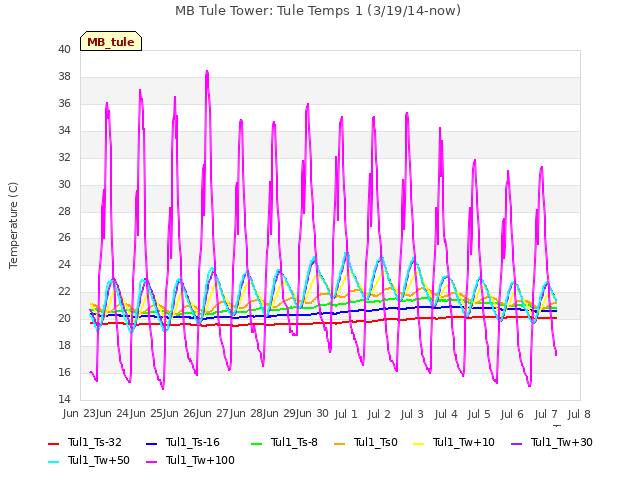Select the Tul1_Ts-16 legend label
Viewport: 640px width, 480px height.
pyautogui.click(x=193, y=442)
